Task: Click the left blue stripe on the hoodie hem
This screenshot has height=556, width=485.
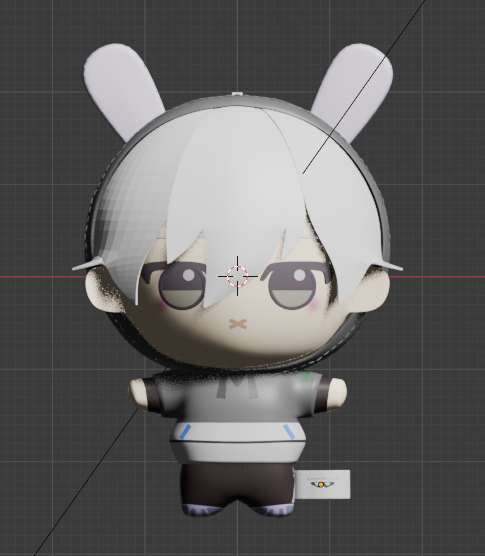Action: (x=185, y=432)
